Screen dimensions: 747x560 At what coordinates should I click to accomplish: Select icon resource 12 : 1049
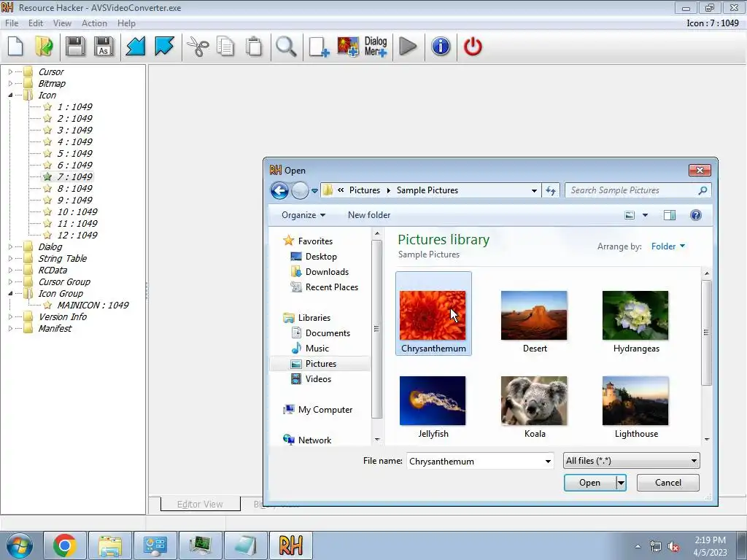pos(77,236)
